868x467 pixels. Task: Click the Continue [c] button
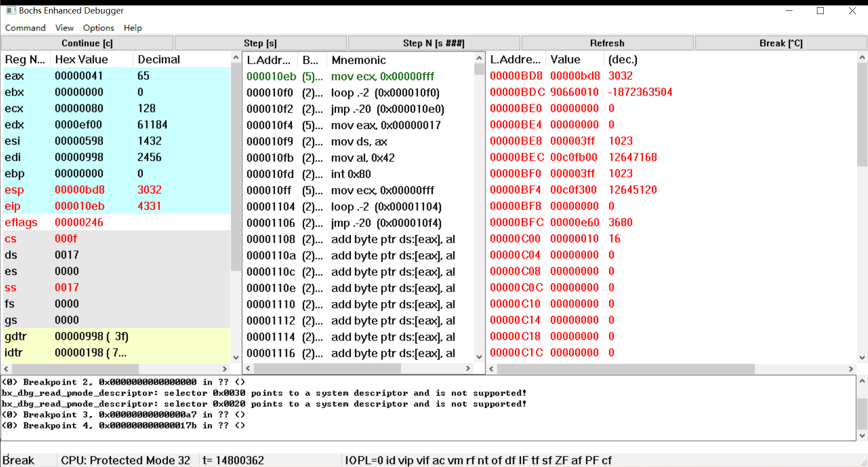87,43
